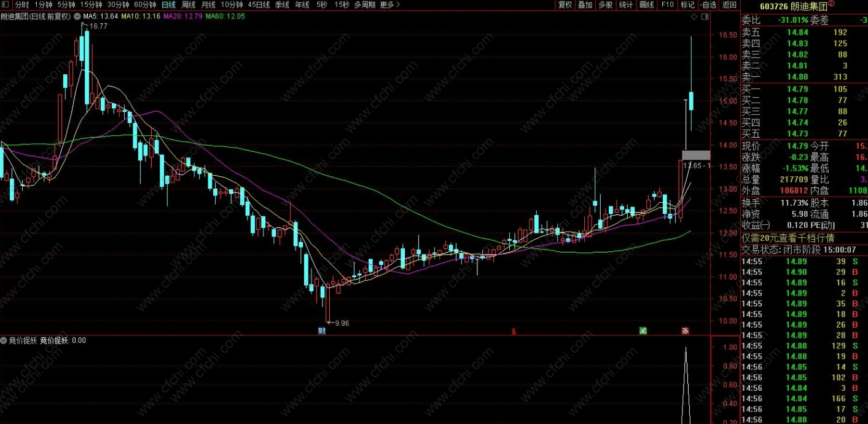The image size is (868, 424).
Task: Select the 5秒 period
Action: click(x=322, y=5)
